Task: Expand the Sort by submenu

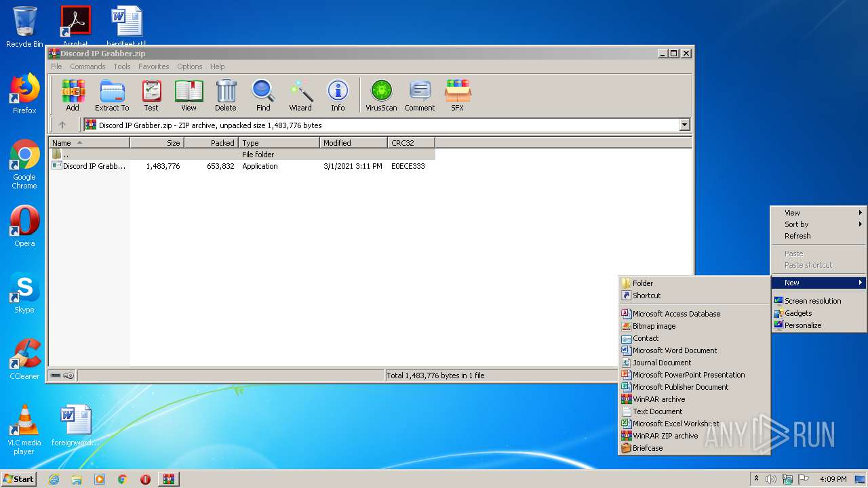Action: (x=818, y=224)
